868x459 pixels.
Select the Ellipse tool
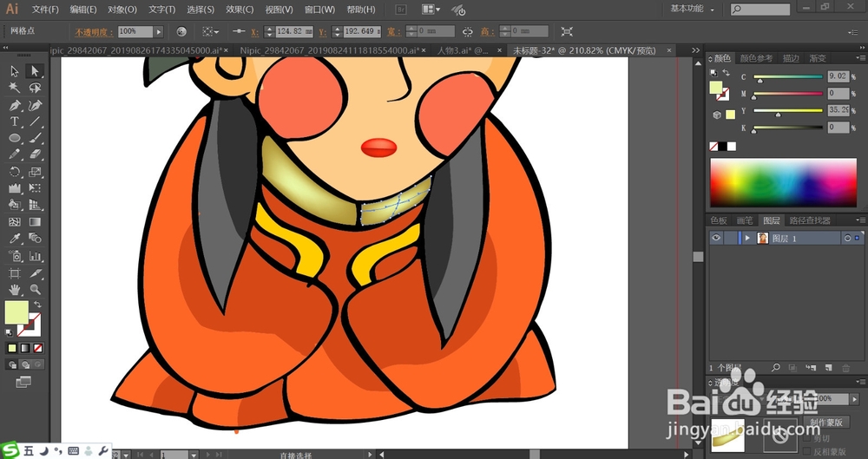[15, 138]
